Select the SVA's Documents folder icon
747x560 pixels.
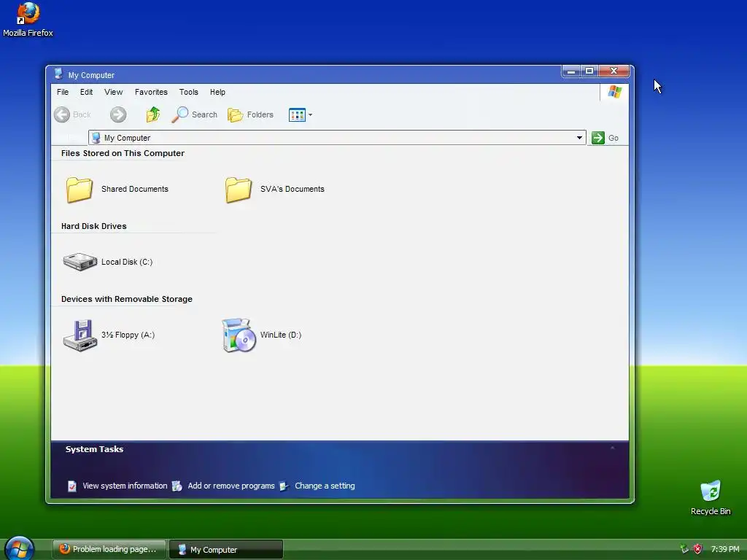coord(239,190)
